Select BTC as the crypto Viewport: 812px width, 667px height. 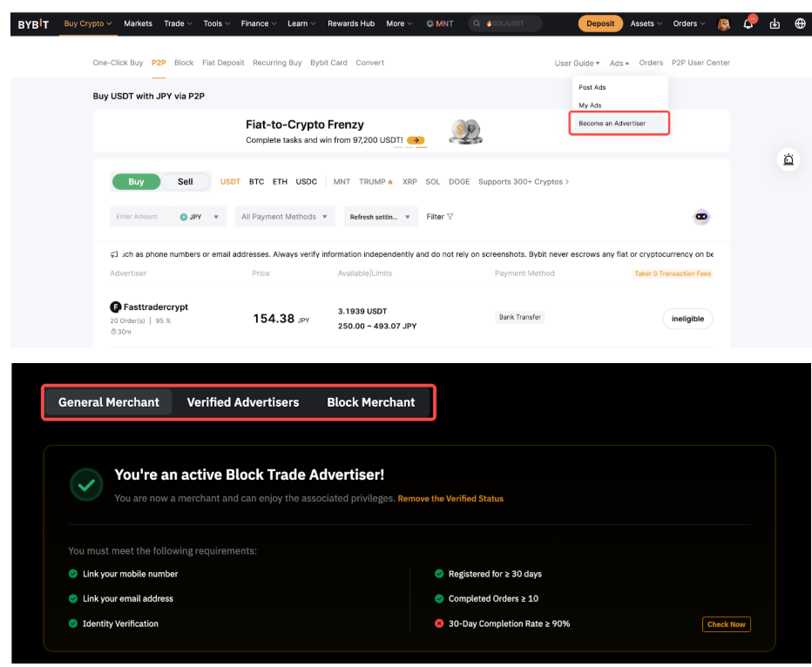(x=256, y=182)
